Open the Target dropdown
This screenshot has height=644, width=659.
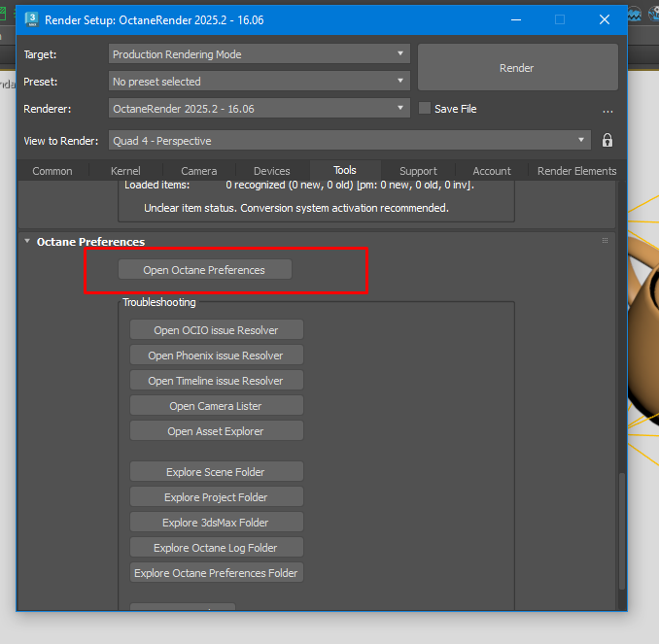tap(259, 54)
